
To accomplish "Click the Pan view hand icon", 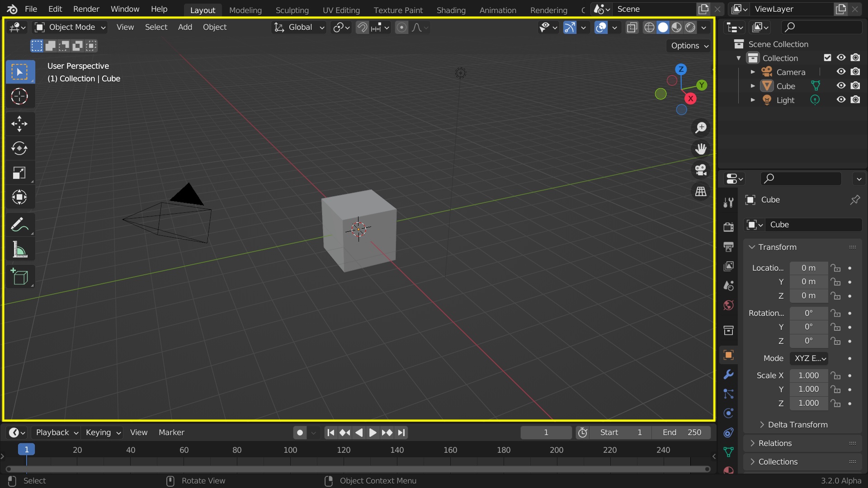I will coord(701,149).
